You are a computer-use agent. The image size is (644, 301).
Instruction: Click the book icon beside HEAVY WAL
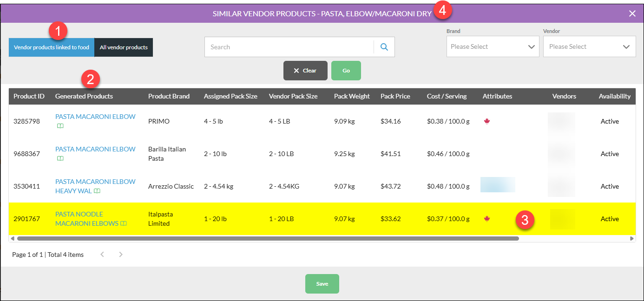pos(97,191)
